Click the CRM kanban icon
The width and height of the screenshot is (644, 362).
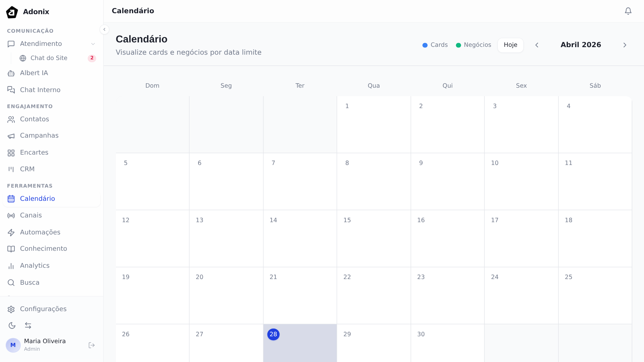coord(11,169)
